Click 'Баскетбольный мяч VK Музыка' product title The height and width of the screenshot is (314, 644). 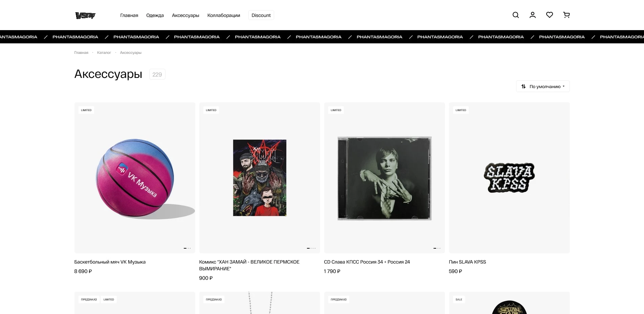[110, 262]
